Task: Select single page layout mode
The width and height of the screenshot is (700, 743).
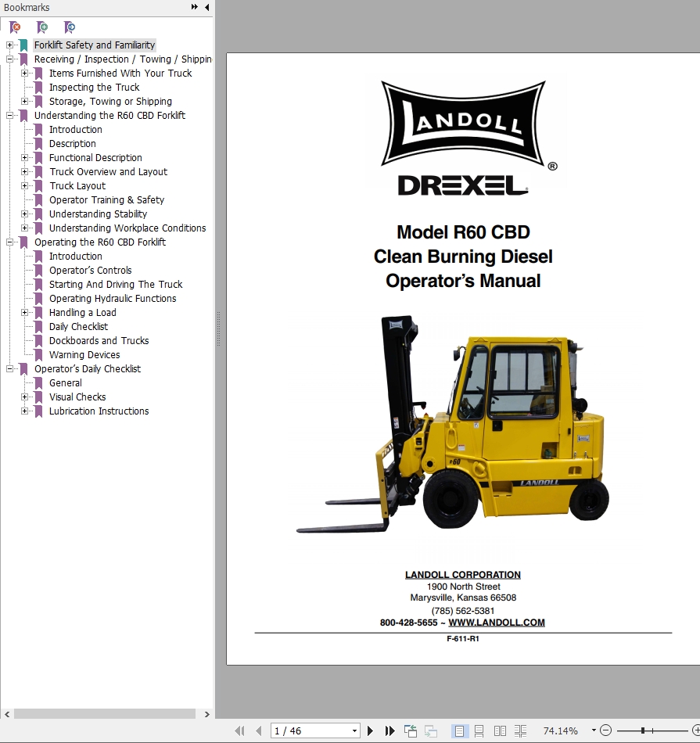Action: (x=459, y=730)
